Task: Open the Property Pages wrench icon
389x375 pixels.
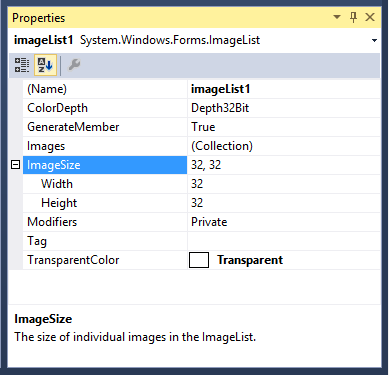Action: [x=74, y=65]
